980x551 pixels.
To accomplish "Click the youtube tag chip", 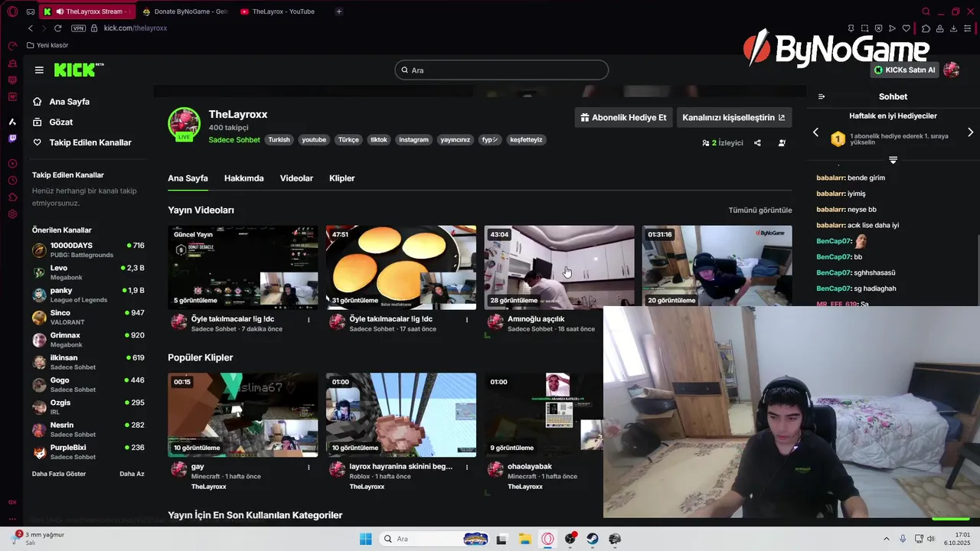I will click(314, 140).
